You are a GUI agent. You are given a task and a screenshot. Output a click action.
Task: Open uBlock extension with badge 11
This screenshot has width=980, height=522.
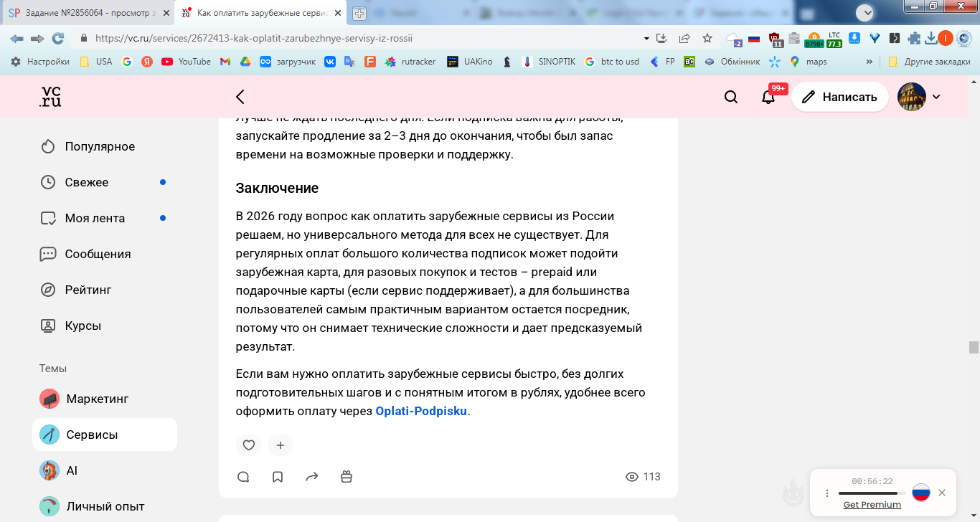tap(775, 39)
